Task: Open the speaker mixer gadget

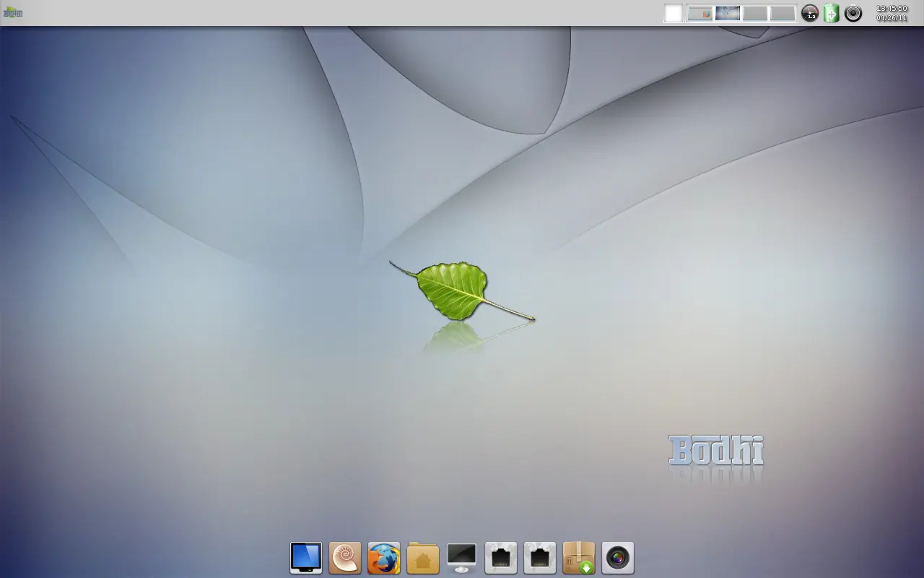Action: coord(852,12)
